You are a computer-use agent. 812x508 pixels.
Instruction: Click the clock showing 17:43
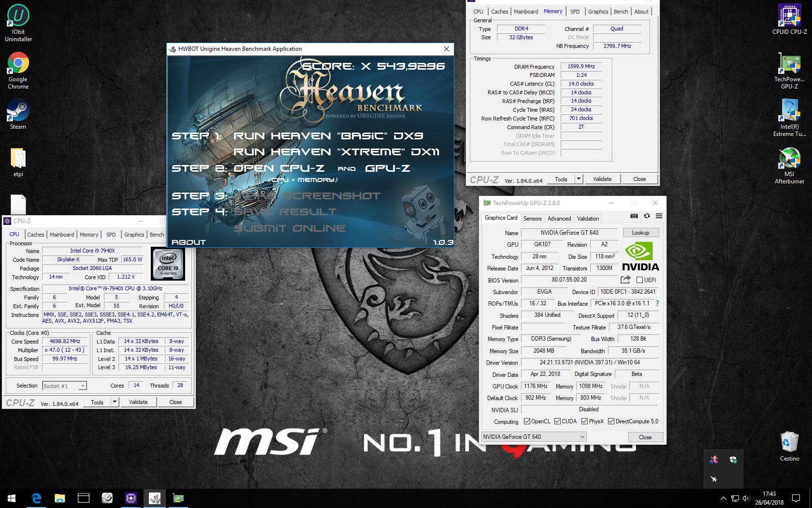point(769,494)
